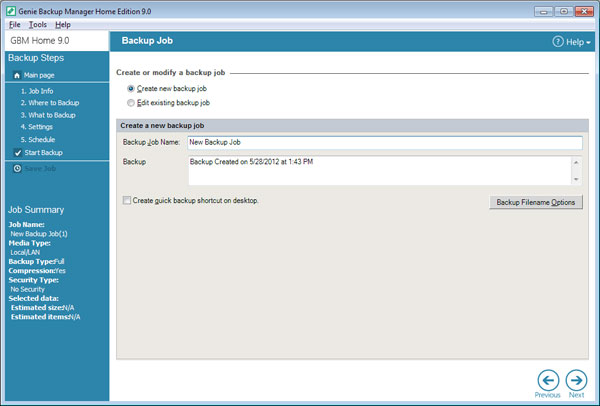Click the Next label under arrow

coord(576,395)
